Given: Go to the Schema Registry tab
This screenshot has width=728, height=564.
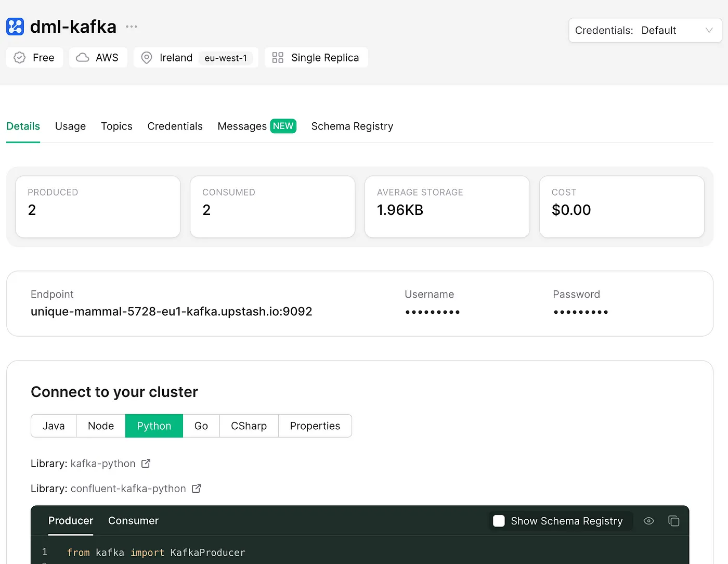Looking at the screenshot, I should click(352, 126).
